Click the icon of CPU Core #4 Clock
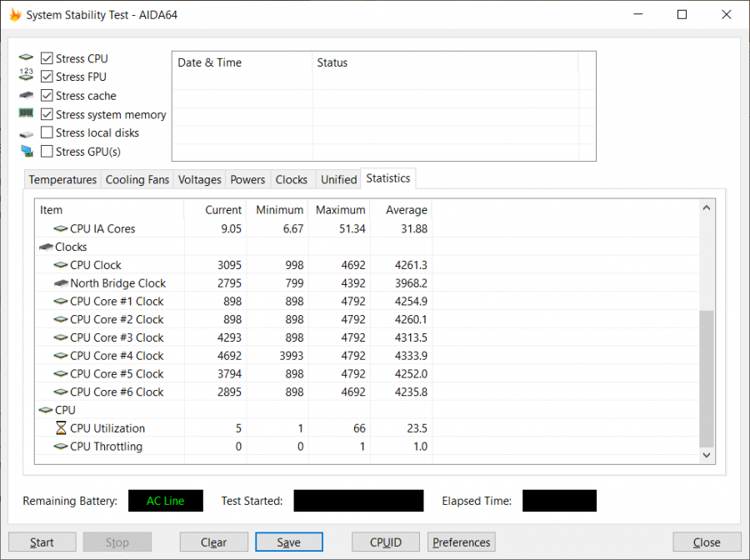This screenshot has height=560, width=750. [61, 356]
